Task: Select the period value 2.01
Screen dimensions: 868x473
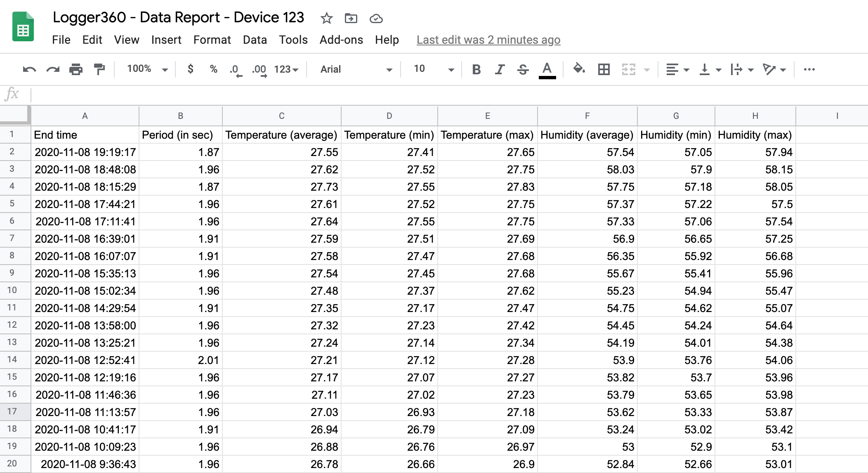Action: point(181,360)
